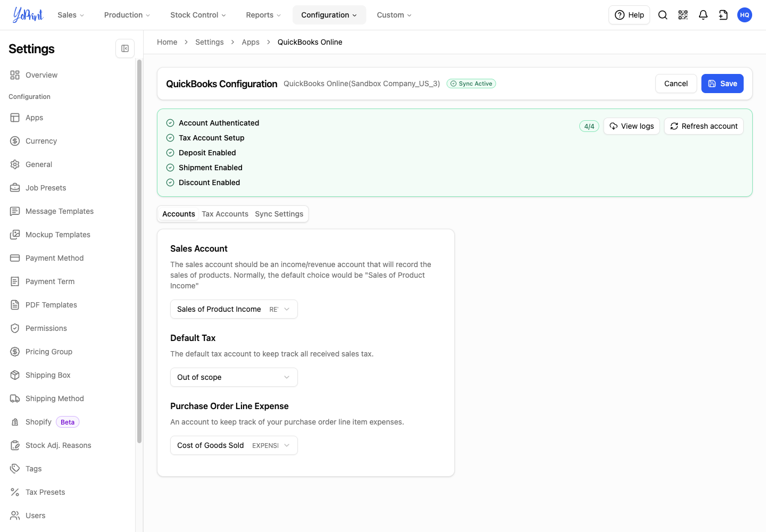
Task: Open the Help button
Action: pos(629,15)
